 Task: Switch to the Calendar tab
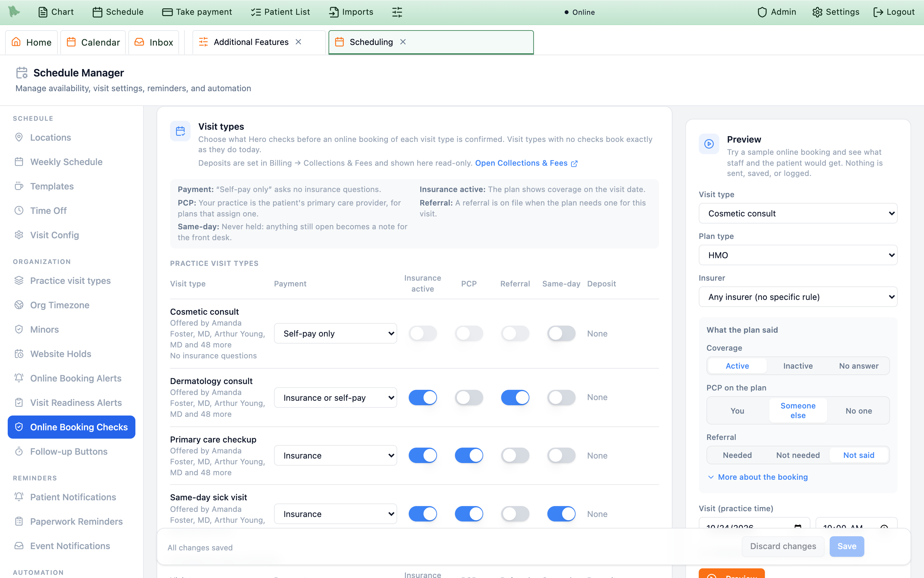(x=93, y=42)
